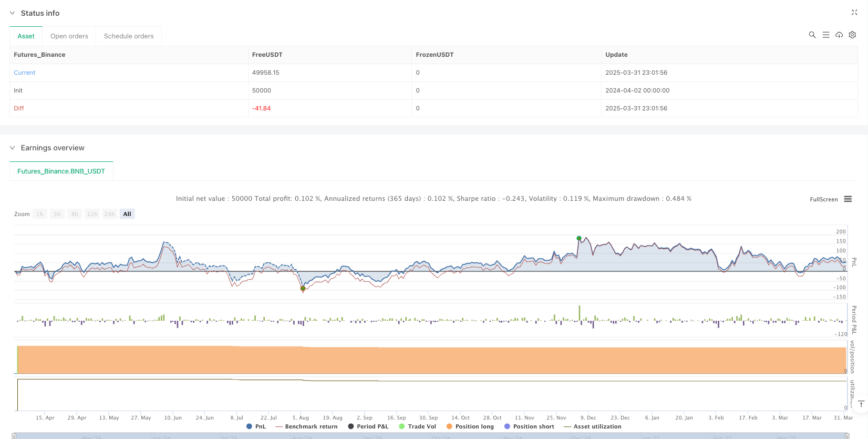Click the cloud download icon
868x439 pixels.
(839, 35)
